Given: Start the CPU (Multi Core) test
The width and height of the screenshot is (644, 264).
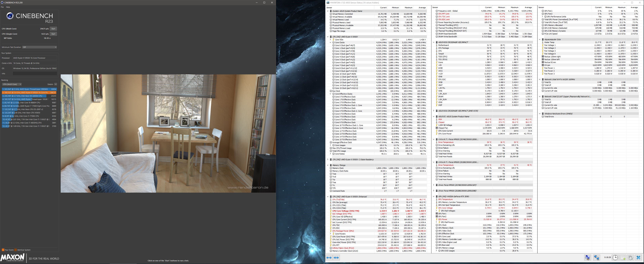Looking at the screenshot, I should click(53, 29).
